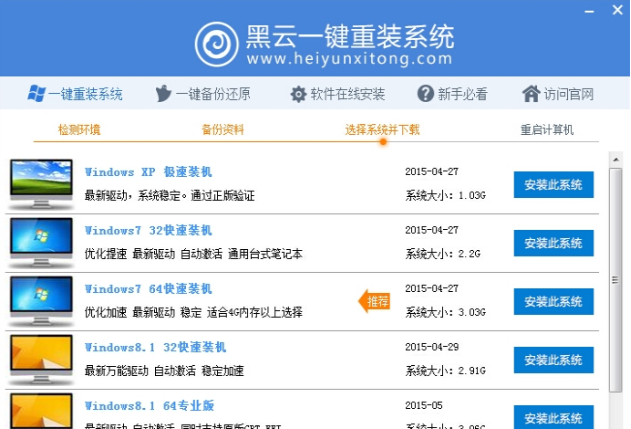Select the Windows XP monitor thumbnail
This screenshot has height=429, width=631.
[40, 182]
